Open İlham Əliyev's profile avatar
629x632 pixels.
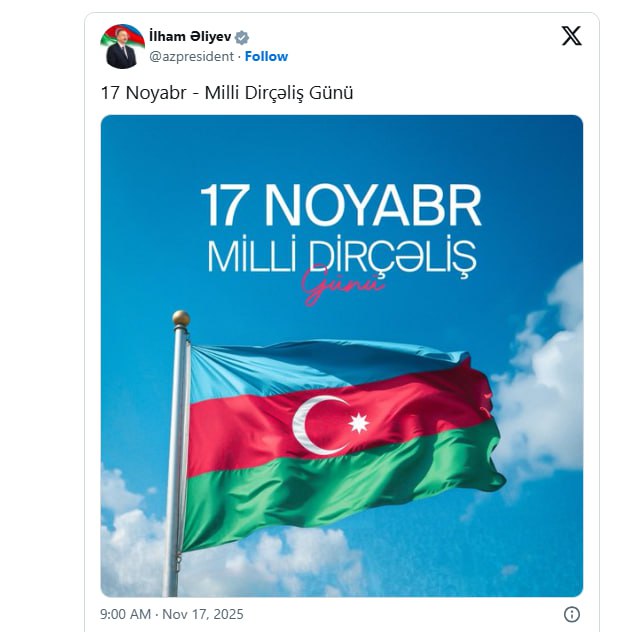121,47
